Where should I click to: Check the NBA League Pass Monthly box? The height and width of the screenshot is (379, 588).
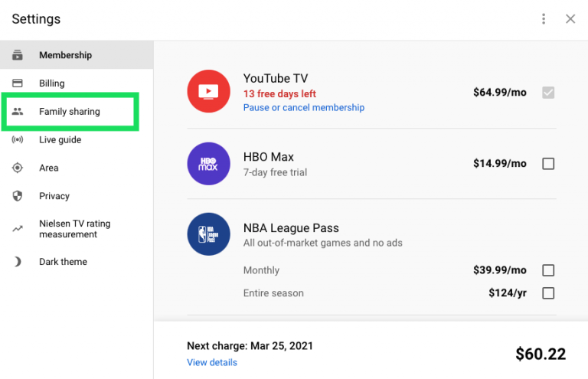coord(548,270)
